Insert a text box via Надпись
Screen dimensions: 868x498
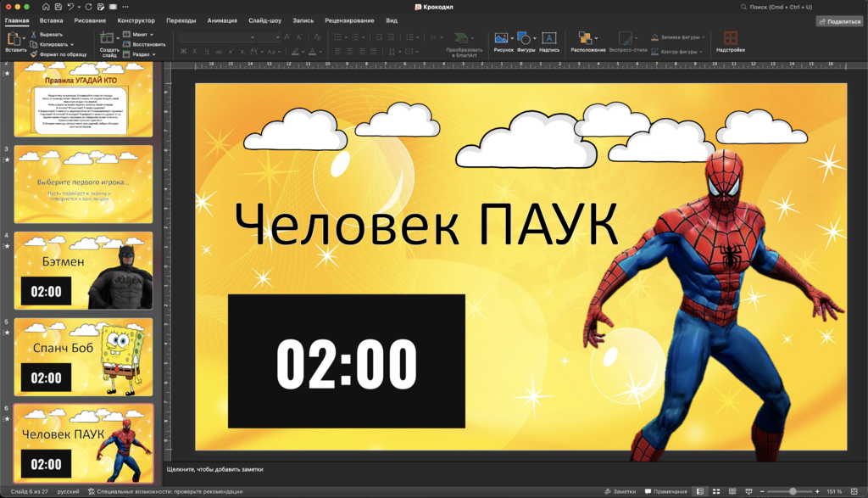(549, 42)
